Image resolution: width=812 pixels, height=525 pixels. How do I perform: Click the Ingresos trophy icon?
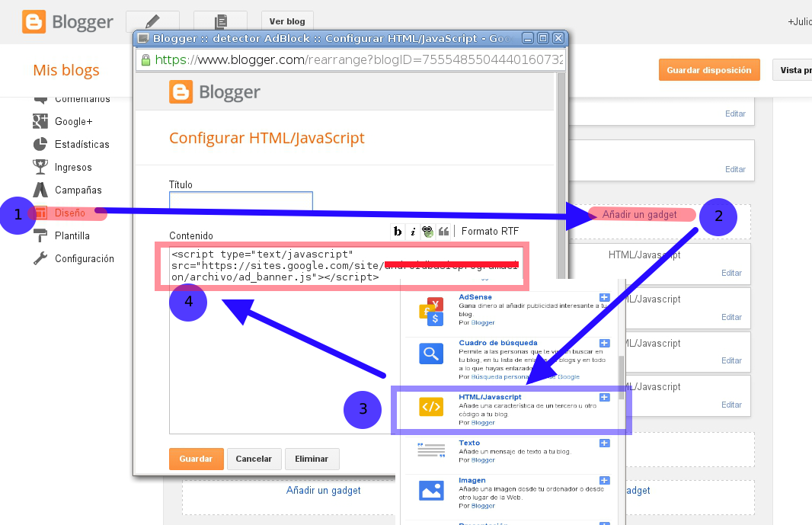coord(40,167)
